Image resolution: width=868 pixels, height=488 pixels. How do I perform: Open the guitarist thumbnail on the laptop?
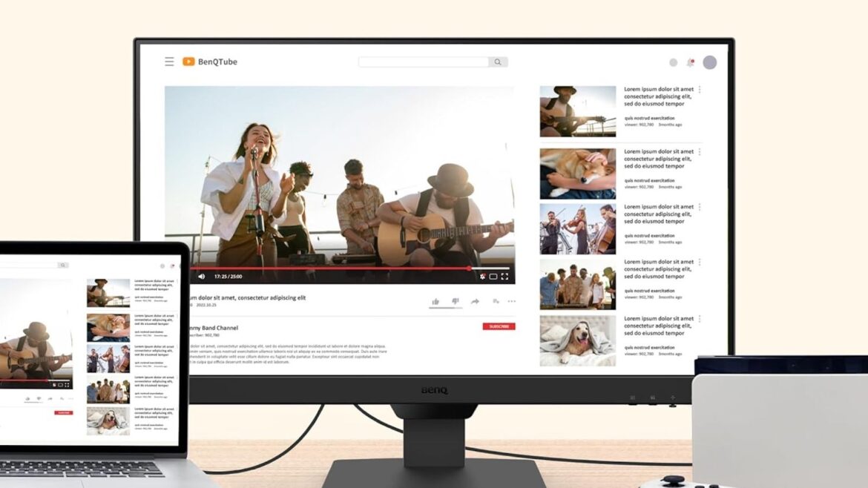[x=108, y=293]
